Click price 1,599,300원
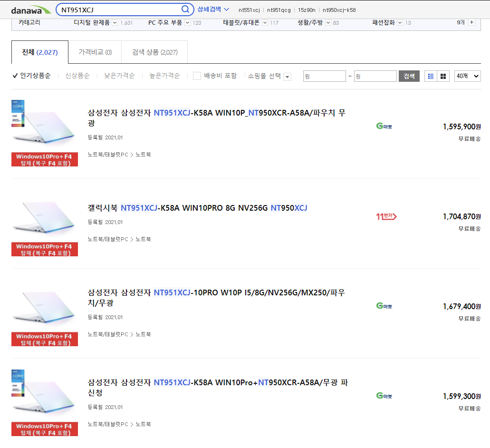 [x=461, y=396]
